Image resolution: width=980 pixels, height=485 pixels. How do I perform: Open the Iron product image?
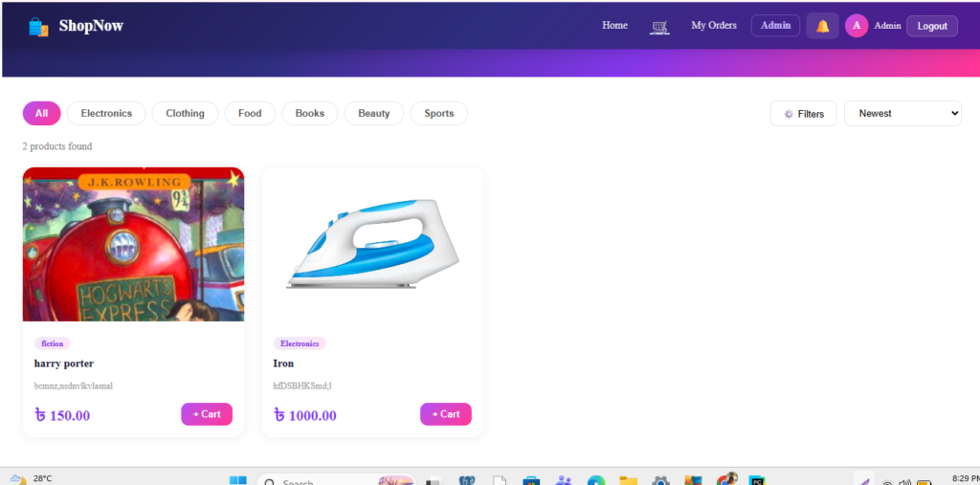(372, 244)
